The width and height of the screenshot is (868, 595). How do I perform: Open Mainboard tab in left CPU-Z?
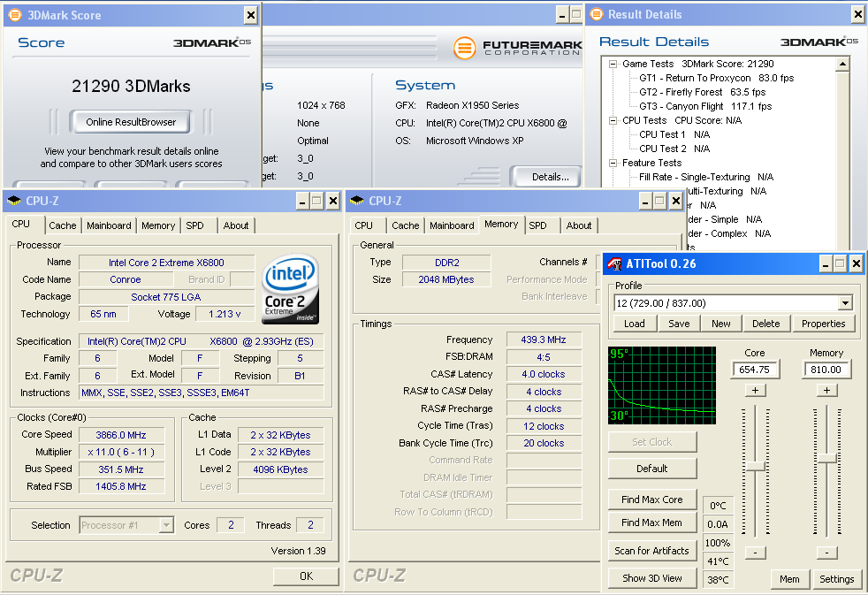pyautogui.click(x=109, y=225)
